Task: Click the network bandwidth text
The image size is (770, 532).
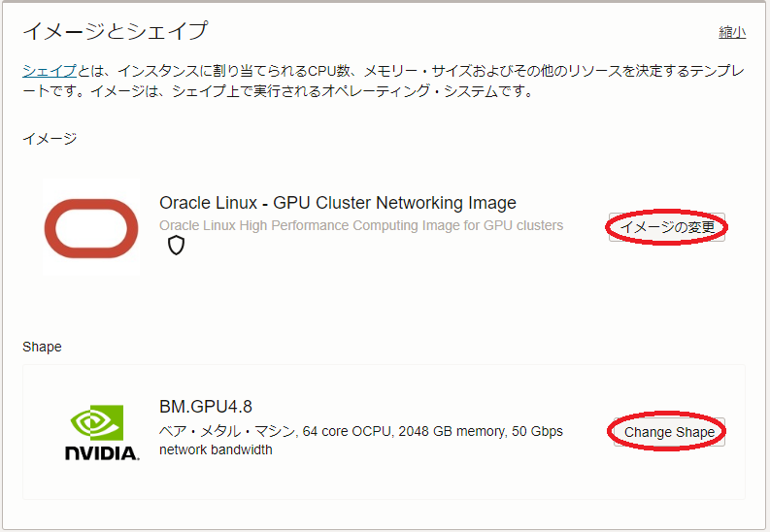Action: pos(216,449)
